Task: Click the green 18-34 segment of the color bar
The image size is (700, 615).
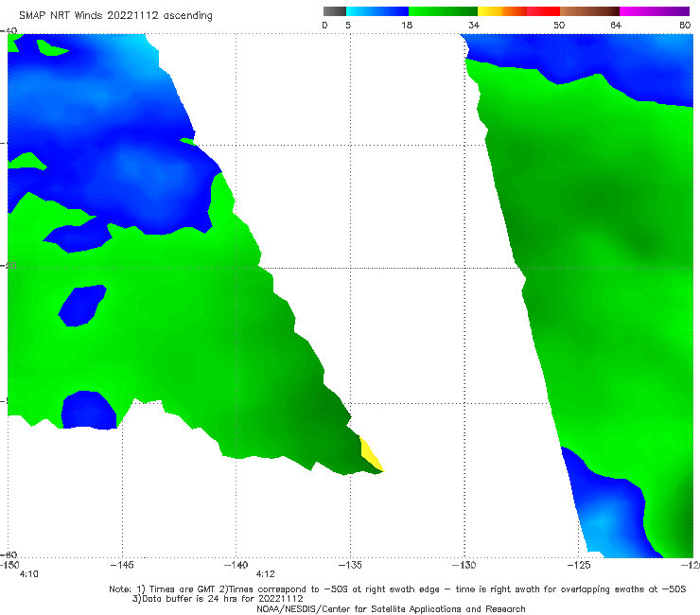Action: point(443,11)
